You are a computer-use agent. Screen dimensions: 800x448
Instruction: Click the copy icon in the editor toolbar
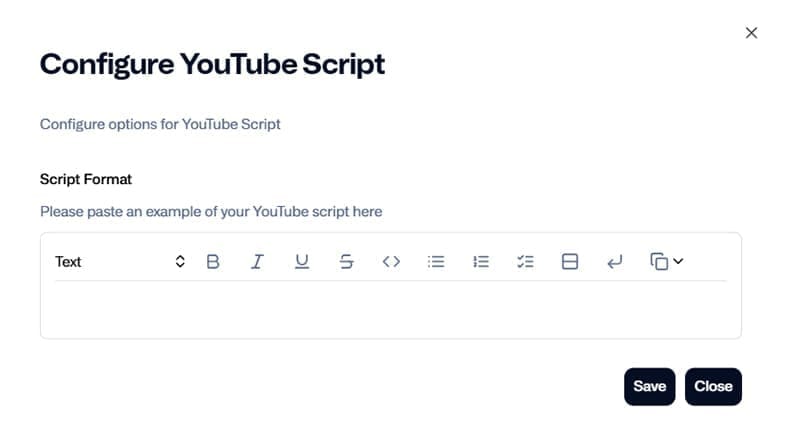[659, 261]
